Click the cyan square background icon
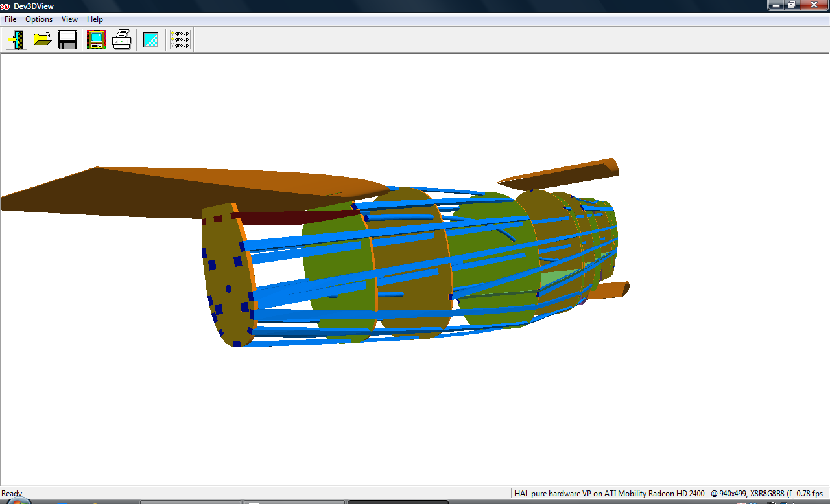Image resolution: width=830 pixels, height=504 pixels. [150, 40]
